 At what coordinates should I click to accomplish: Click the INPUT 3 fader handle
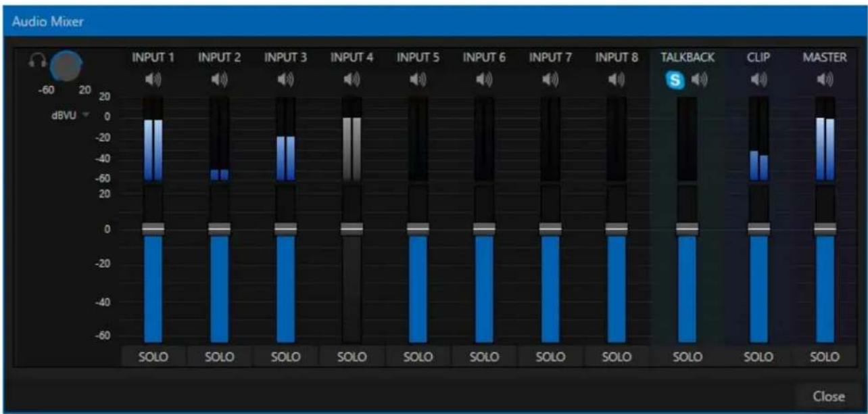pos(285,229)
